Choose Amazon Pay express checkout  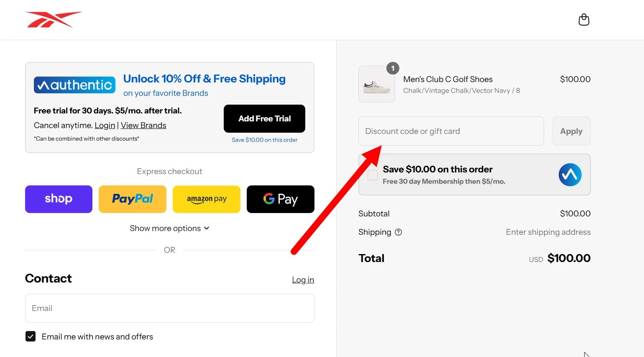click(x=207, y=199)
